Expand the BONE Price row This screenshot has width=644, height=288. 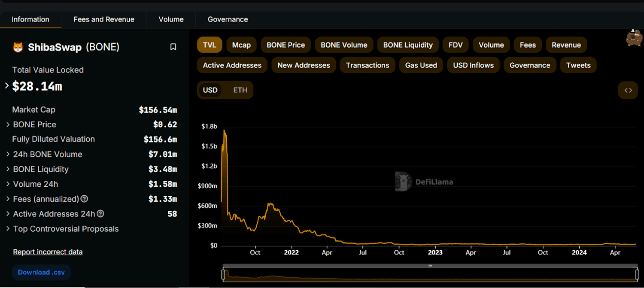tap(8, 124)
